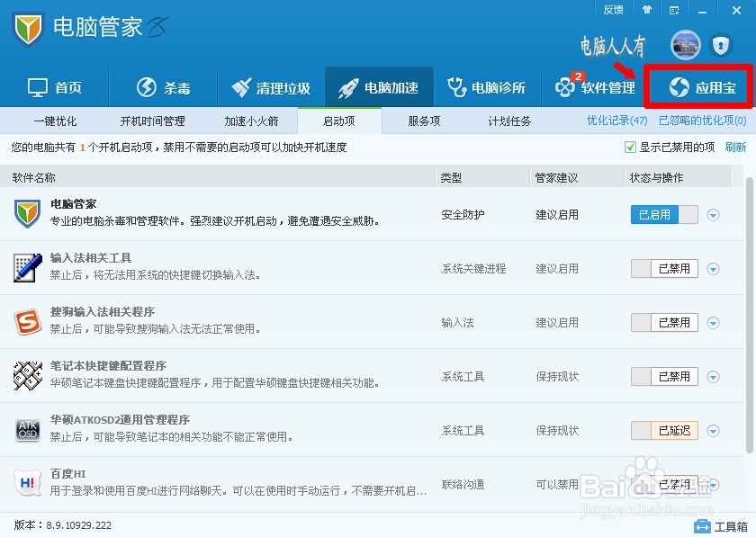Expand options arrow for 华硕ATKOSD2 row
Screen dimensions: 756x537
(x=713, y=431)
